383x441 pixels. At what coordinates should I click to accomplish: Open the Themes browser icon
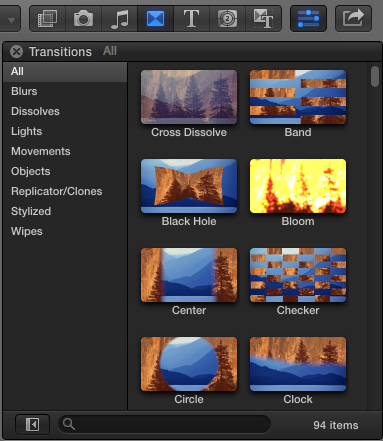[263, 19]
